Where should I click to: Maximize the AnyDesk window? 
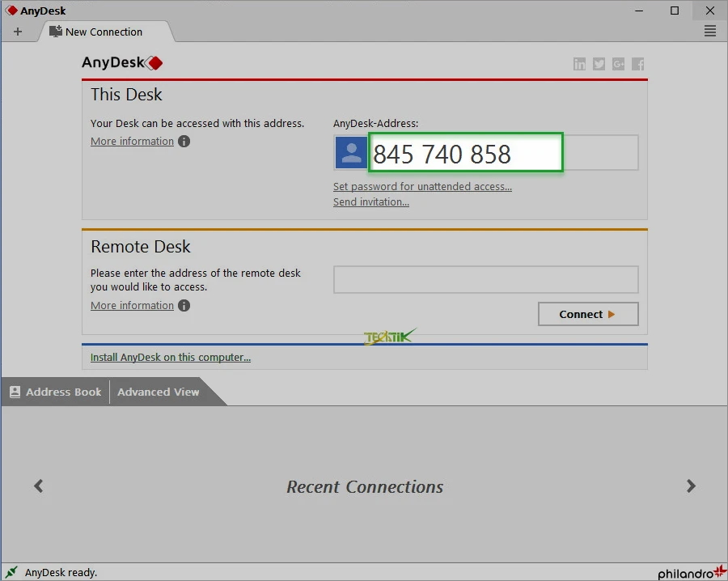click(675, 11)
